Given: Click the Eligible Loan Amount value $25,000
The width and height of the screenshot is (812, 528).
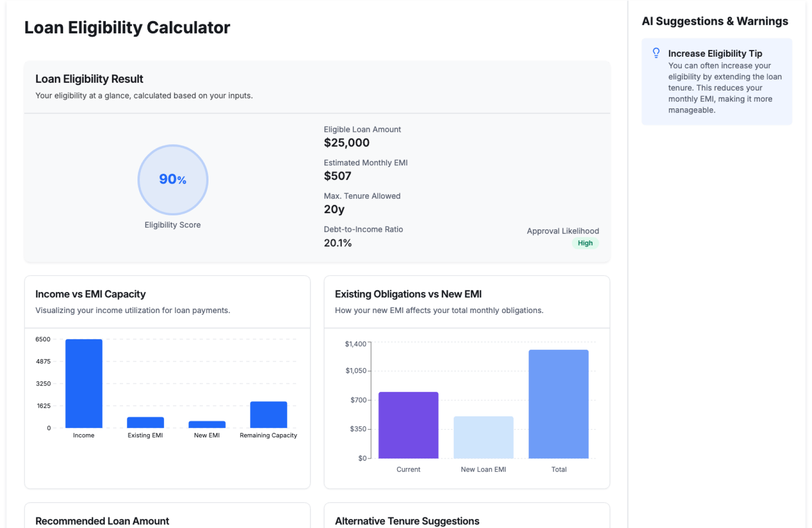Looking at the screenshot, I should tap(346, 143).
